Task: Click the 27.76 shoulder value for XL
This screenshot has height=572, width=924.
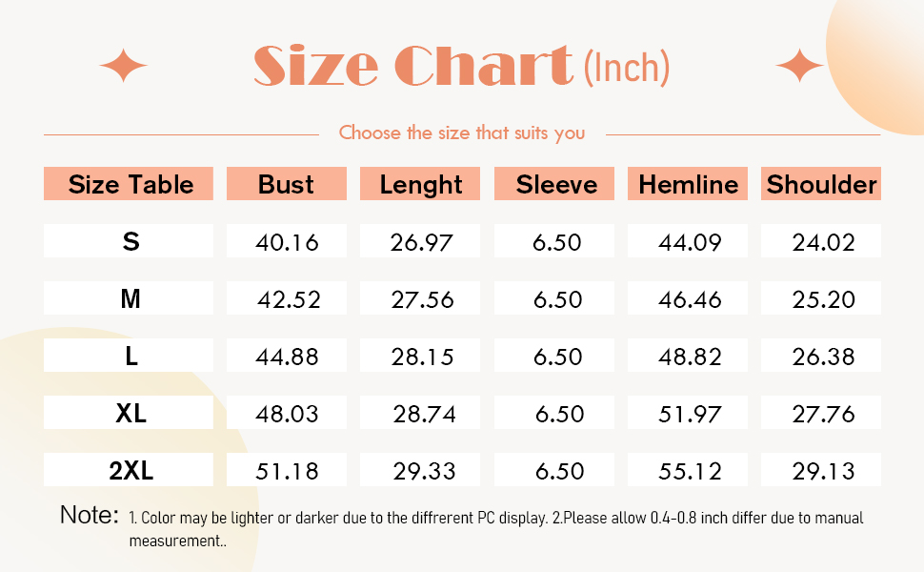Action: click(x=823, y=414)
